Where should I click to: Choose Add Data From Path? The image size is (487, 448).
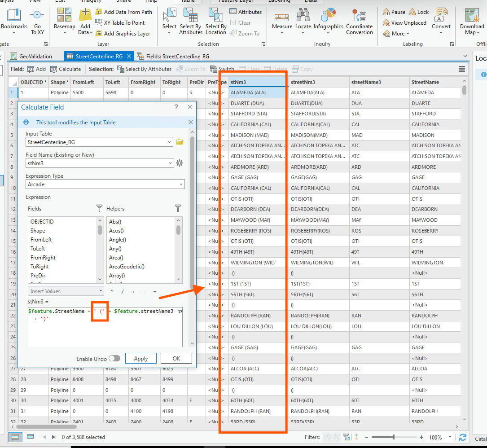click(124, 12)
